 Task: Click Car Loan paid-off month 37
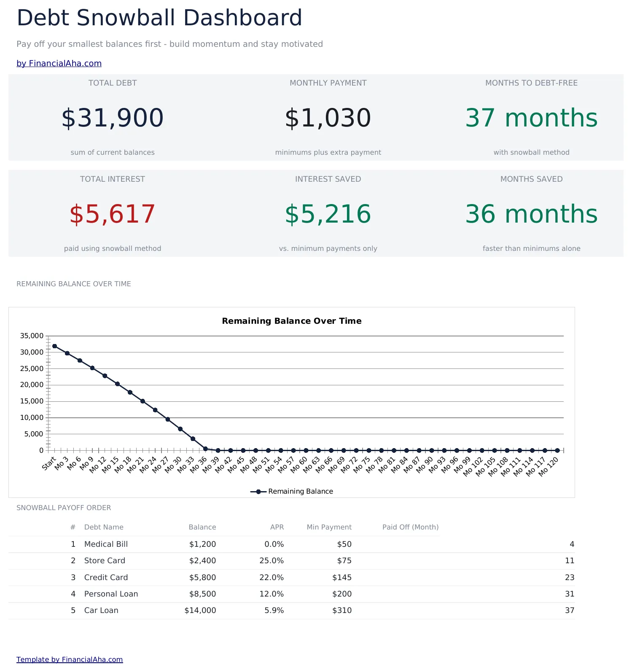(x=570, y=610)
